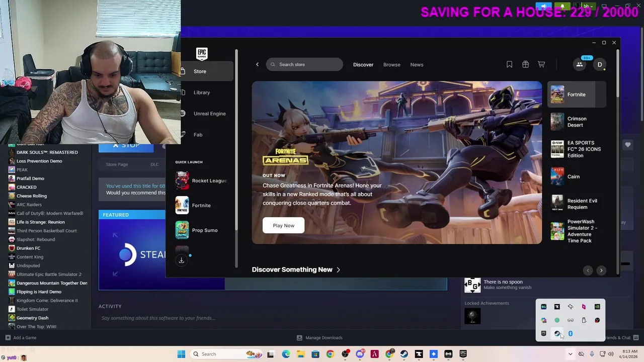Click the Steam icon in system tray popup
The width and height of the screenshot is (644, 362).
pyautogui.click(x=557, y=333)
